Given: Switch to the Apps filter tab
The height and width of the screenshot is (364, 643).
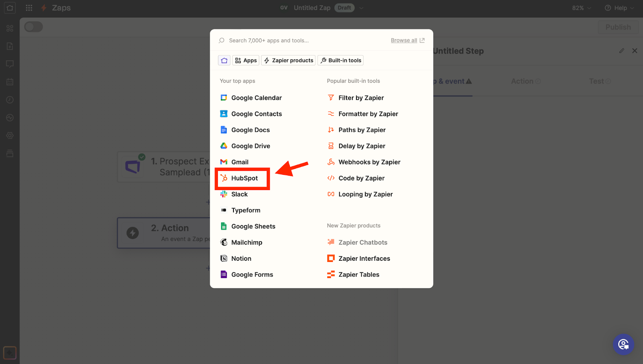Looking at the screenshot, I should pos(246,60).
